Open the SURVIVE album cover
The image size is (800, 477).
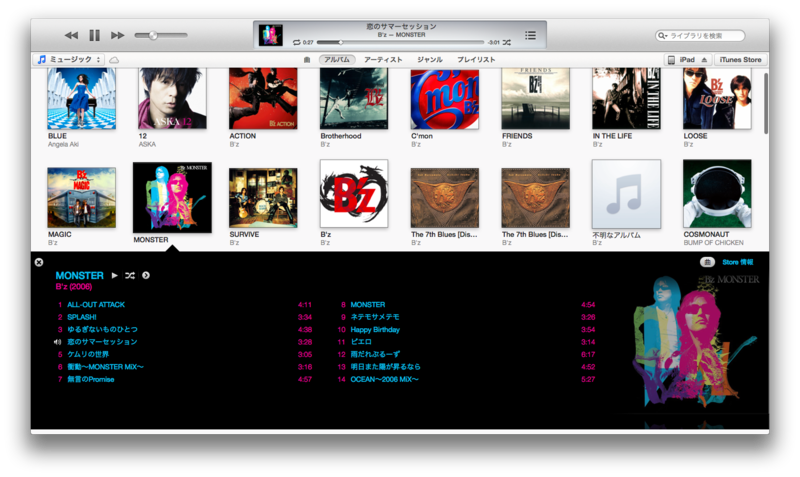(x=263, y=197)
